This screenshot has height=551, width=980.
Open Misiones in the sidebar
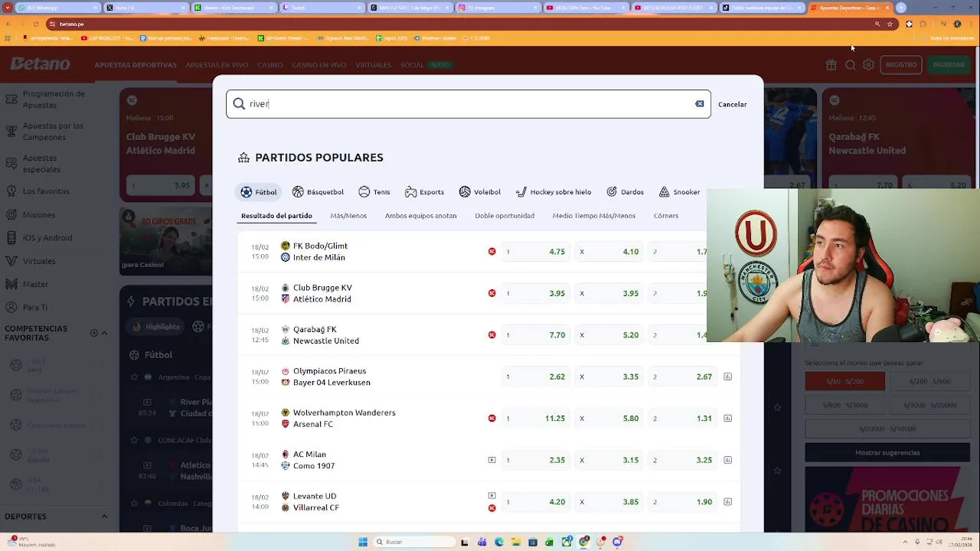38,215
